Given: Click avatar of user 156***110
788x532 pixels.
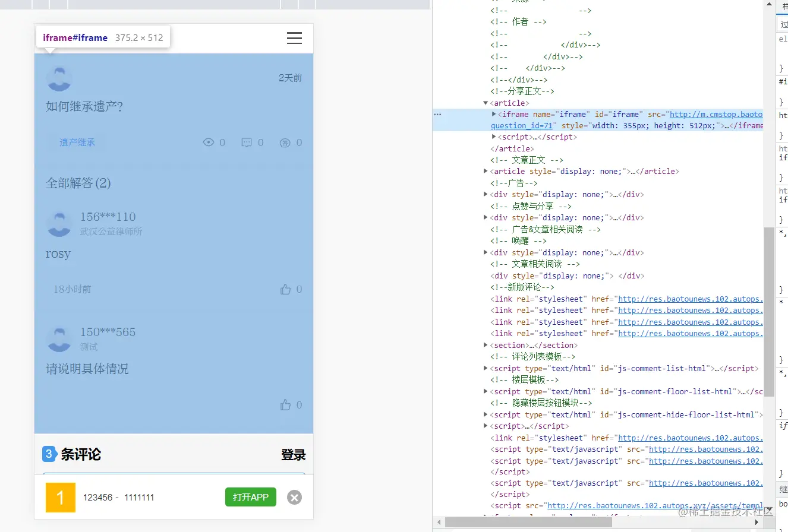Looking at the screenshot, I should pyautogui.click(x=59, y=223).
